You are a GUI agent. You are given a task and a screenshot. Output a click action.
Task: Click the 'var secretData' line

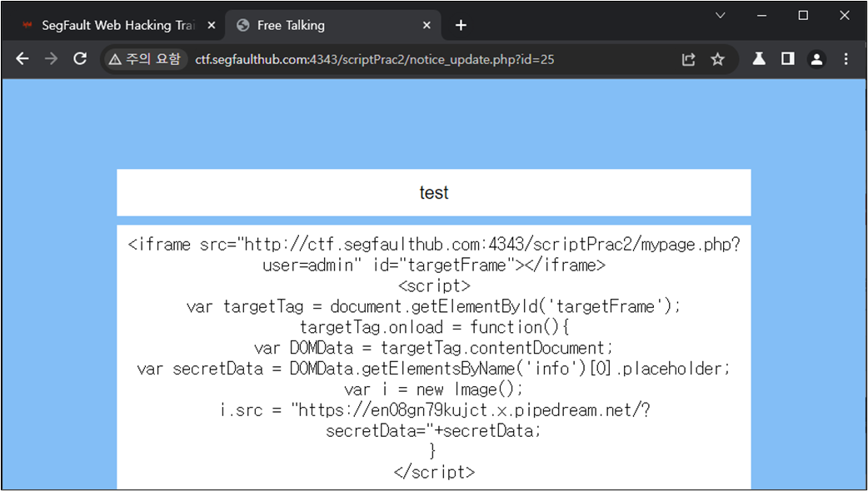pyautogui.click(x=434, y=369)
